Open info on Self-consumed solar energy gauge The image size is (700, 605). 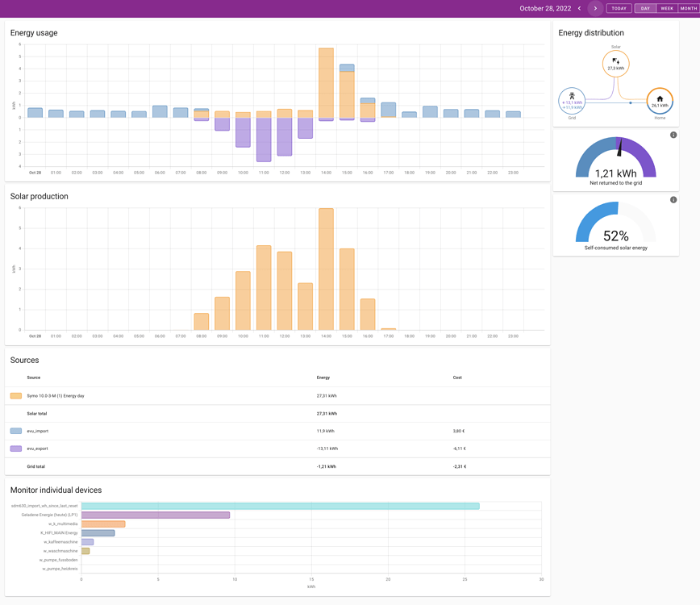[x=673, y=199]
